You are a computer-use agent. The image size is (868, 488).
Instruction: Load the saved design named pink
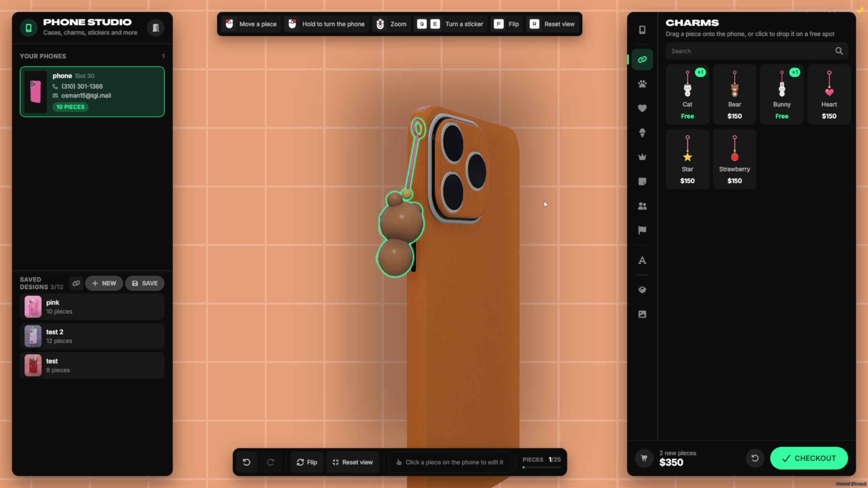[x=92, y=307]
